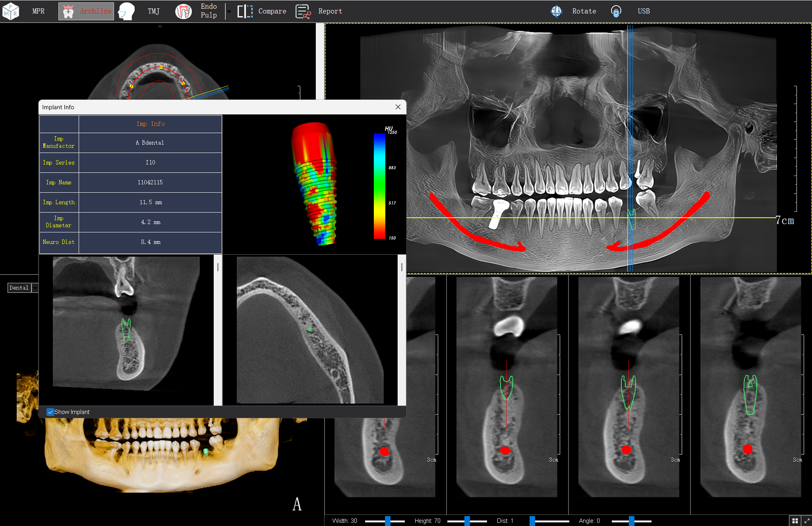Viewport: 812px width, 526px height.
Task: Click the Compare split-view icon
Action: pos(245,11)
